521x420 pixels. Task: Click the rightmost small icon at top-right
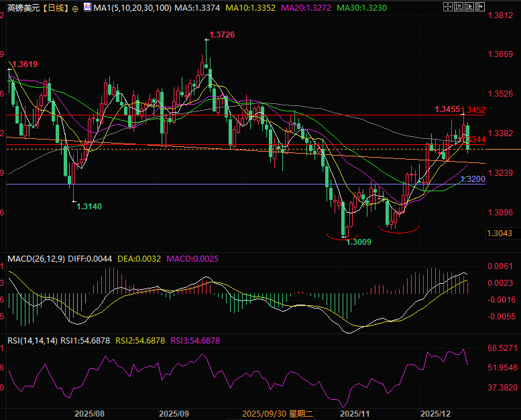[480, 7]
